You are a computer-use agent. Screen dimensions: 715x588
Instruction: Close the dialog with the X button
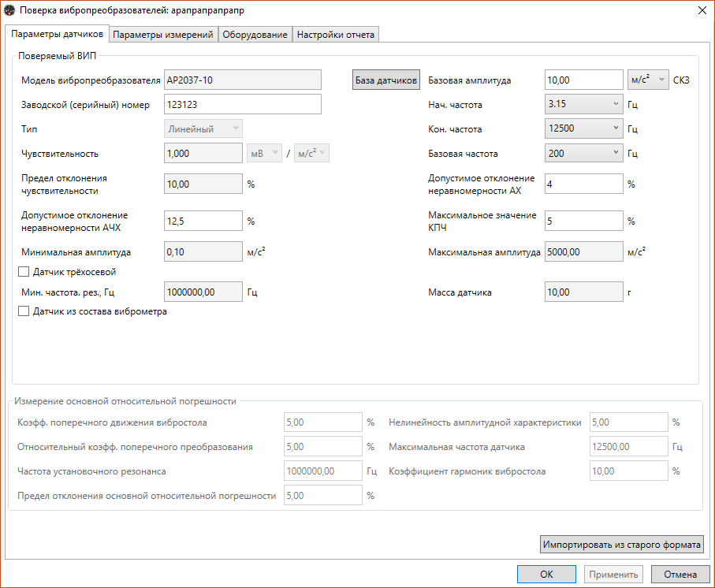pyautogui.click(x=702, y=10)
